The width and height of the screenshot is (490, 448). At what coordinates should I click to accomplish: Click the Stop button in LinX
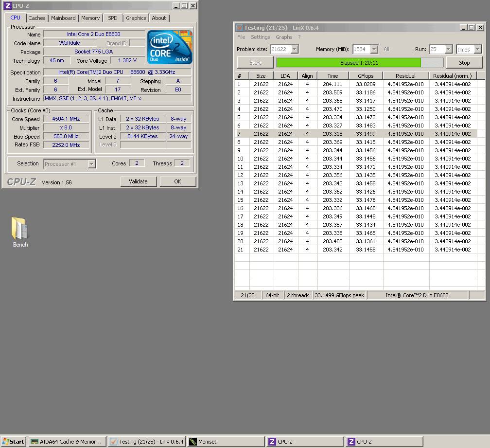[x=464, y=63]
